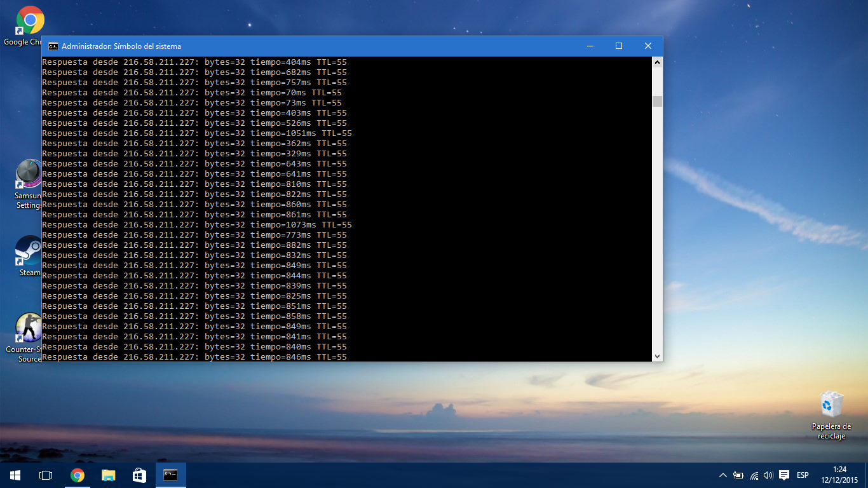Click the ping line with tiempo=841ms
The height and width of the screenshot is (488, 868).
click(x=194, y=337)
